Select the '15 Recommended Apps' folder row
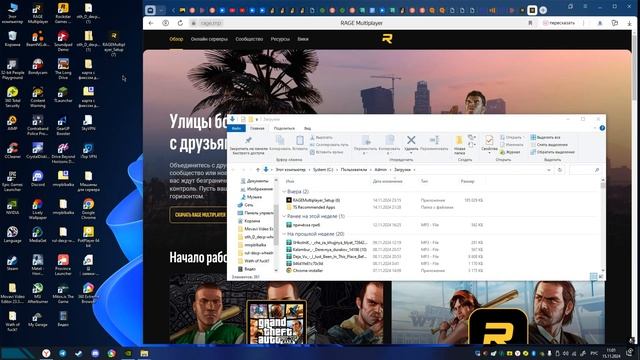Viewport: 640px width, 360px height. 384,207
